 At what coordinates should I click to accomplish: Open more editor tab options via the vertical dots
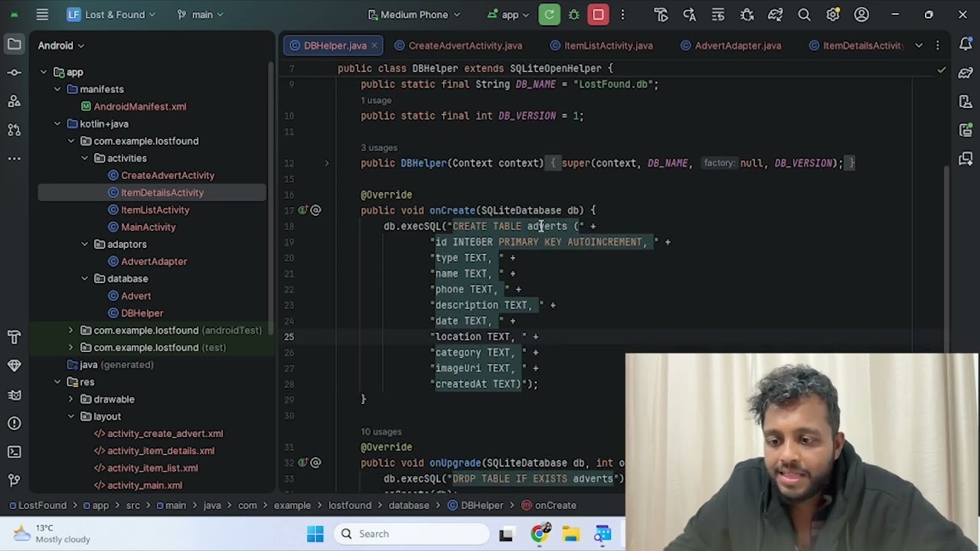coord(938,45)
